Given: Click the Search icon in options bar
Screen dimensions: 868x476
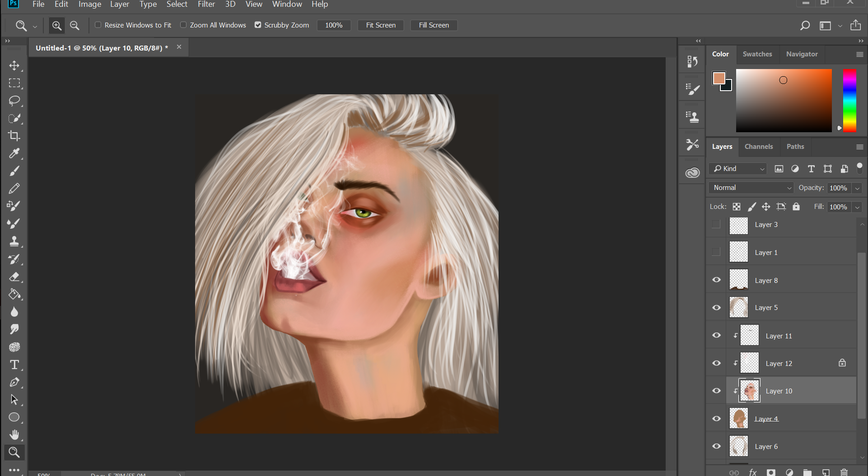Looking at the screenshot, I should tap(805, 25).
